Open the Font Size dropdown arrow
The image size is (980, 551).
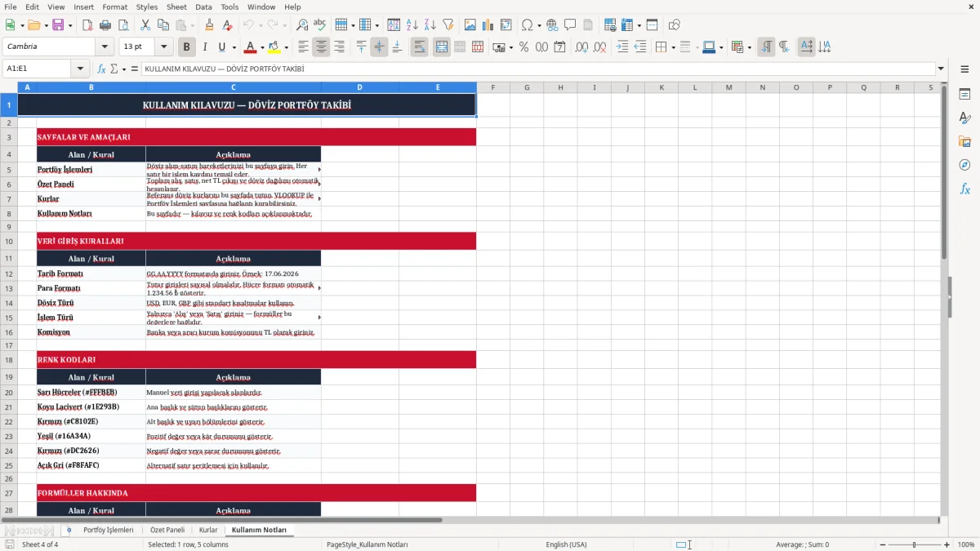[x=164, y=47]
